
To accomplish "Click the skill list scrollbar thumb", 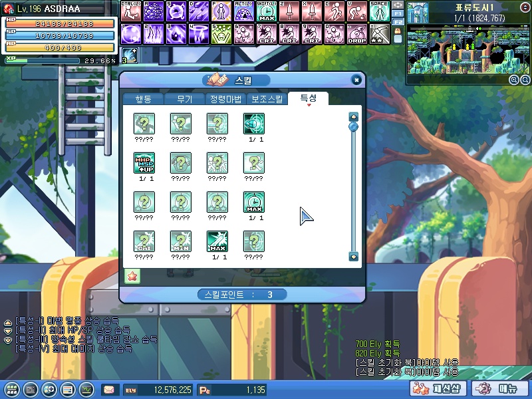I will point(354,127).
